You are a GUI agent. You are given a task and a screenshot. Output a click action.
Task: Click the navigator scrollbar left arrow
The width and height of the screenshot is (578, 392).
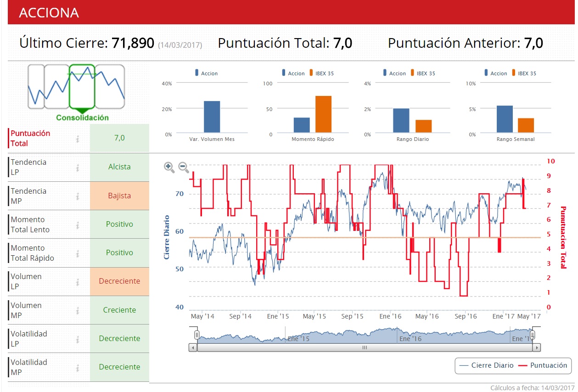[193, 347]
